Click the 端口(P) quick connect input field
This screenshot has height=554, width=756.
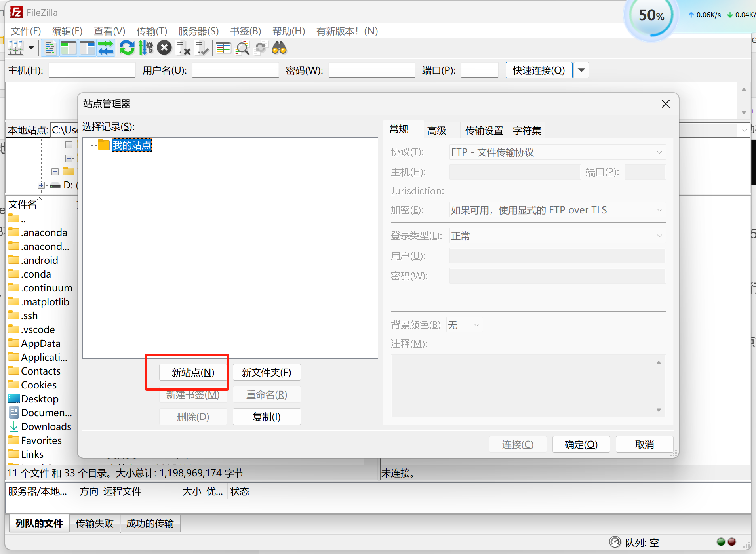pos(480,70)
